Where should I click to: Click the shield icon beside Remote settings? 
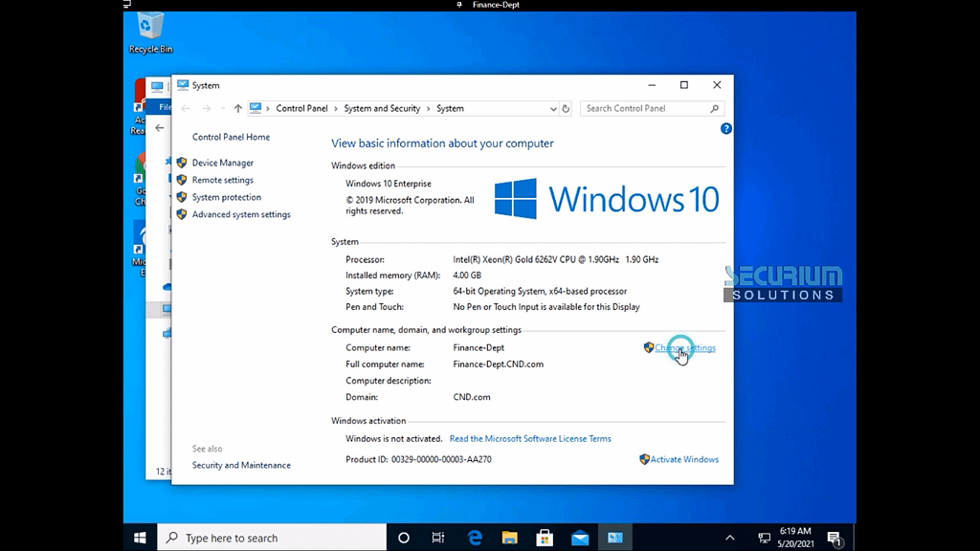point(182,180)
